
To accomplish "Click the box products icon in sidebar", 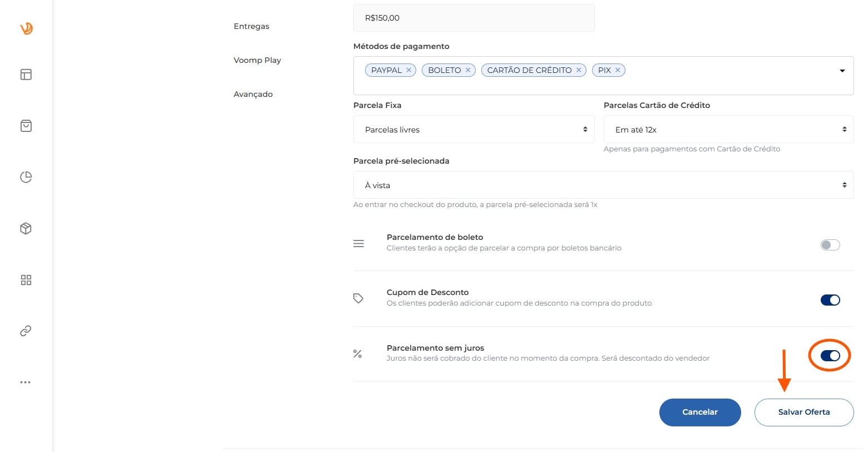I will click(26, 228).
